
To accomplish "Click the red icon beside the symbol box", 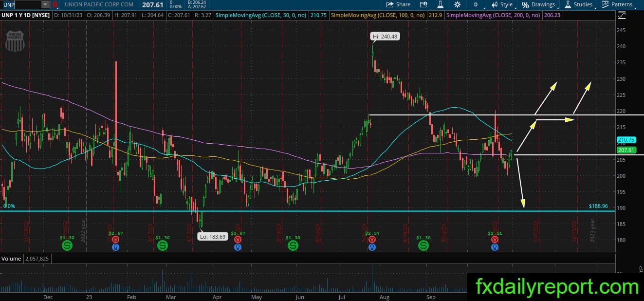I will (x=55, y=4).
